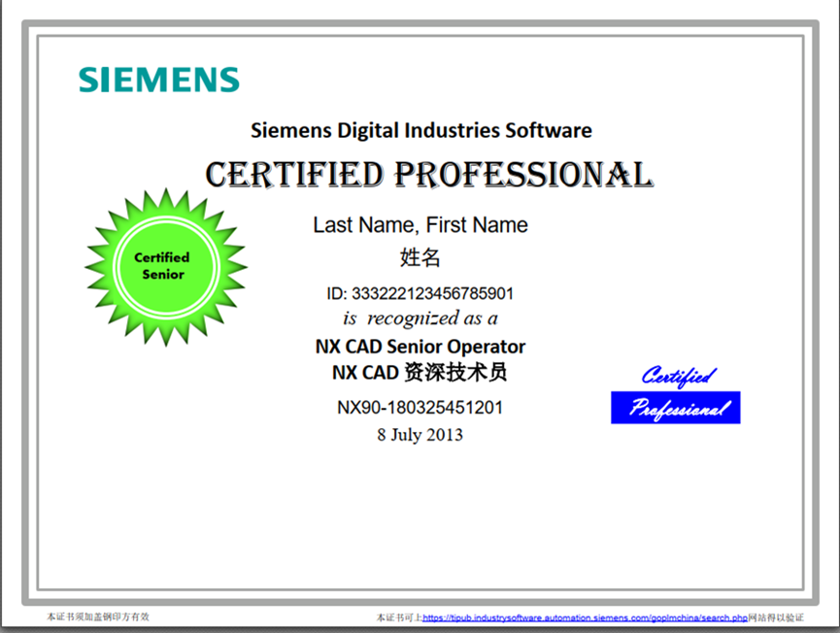Click the footer note 本证书须加盖钢印方有效
Viewport: 840px width, 633px height.
point(98,616)
